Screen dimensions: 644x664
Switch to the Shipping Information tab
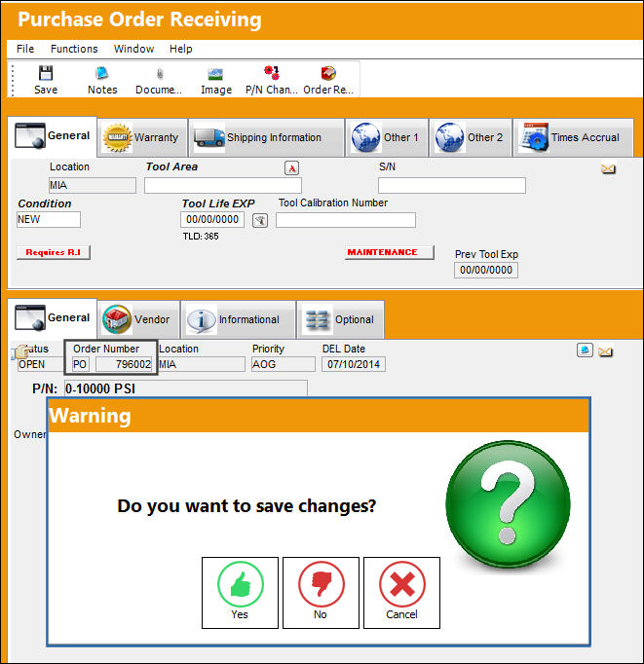point(266,137)
